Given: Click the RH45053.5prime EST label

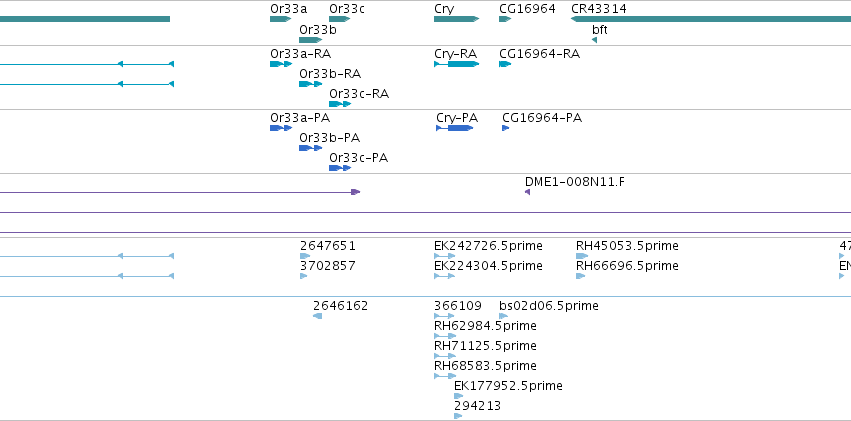Looking at the screenshot, I should click(627, 245).
